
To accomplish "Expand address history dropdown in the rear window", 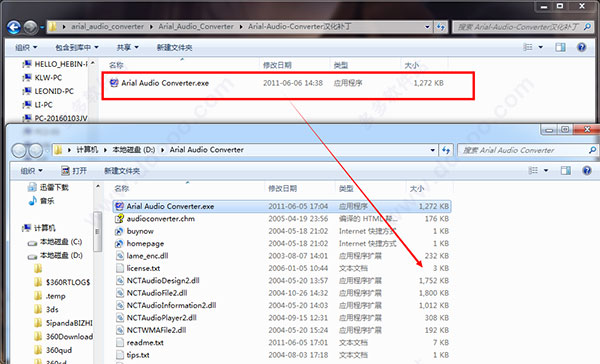I will [x=427, y=27].
